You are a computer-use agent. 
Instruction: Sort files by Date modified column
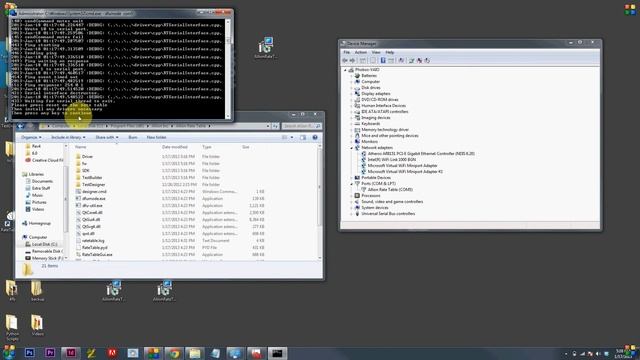[175, 147]
